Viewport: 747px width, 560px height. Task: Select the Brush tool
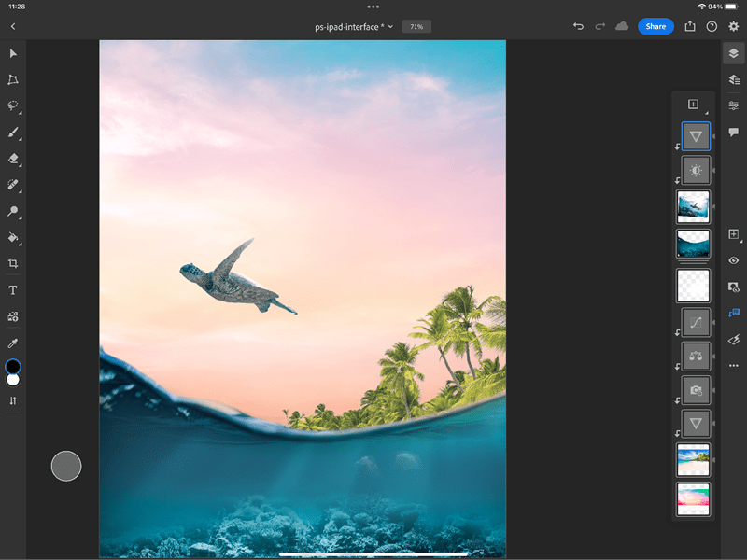(13, 133)
